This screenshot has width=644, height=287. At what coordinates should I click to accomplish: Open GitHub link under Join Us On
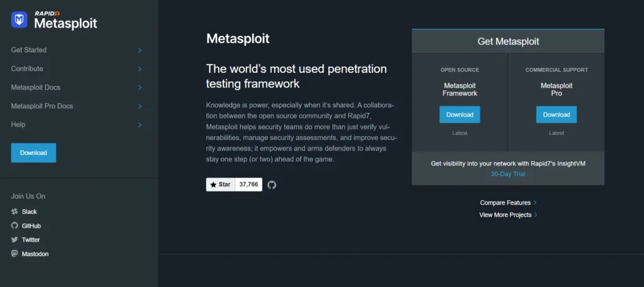pyautogui.click(x=31, y=226)
